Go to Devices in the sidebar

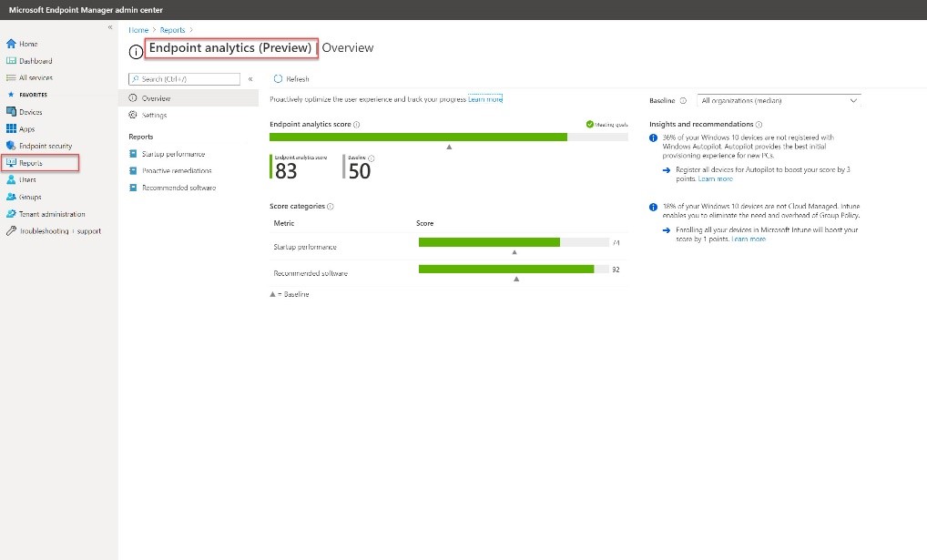[30, 112]
